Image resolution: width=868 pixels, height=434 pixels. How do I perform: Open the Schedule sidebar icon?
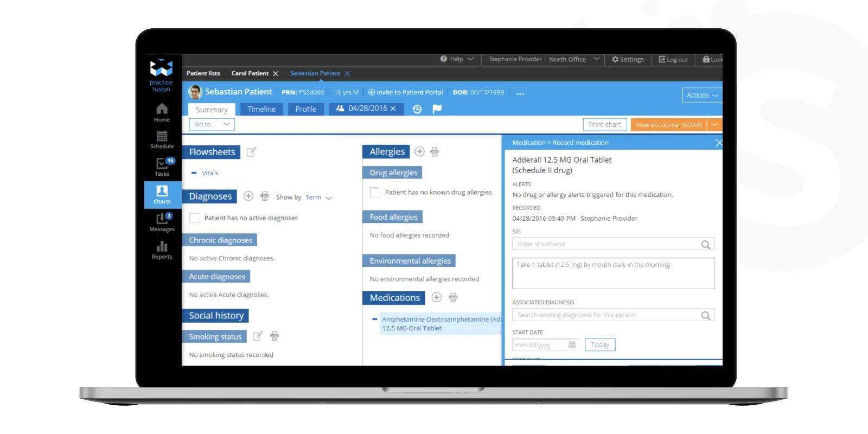coord(162,140)
